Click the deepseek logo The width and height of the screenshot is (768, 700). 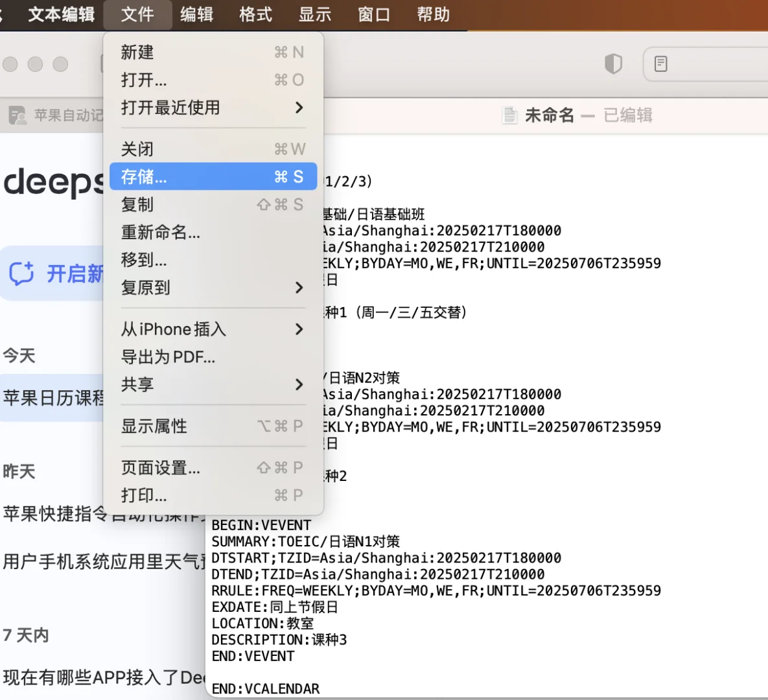pyautogui.click(x=53, y=182)
